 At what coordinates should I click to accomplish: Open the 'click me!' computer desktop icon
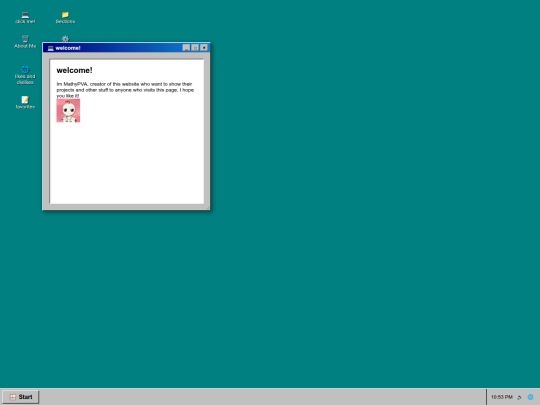pos(25,18)
